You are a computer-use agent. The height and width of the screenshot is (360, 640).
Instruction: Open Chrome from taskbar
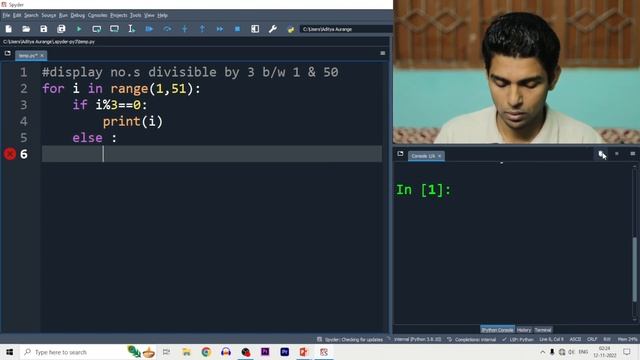tap(206, 352)
